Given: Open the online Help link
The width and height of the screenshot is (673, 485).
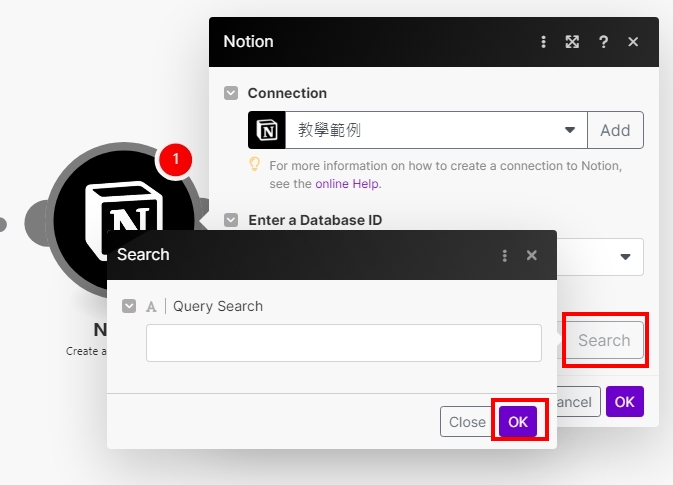Looking at the screenshot, I should (347, 184).
